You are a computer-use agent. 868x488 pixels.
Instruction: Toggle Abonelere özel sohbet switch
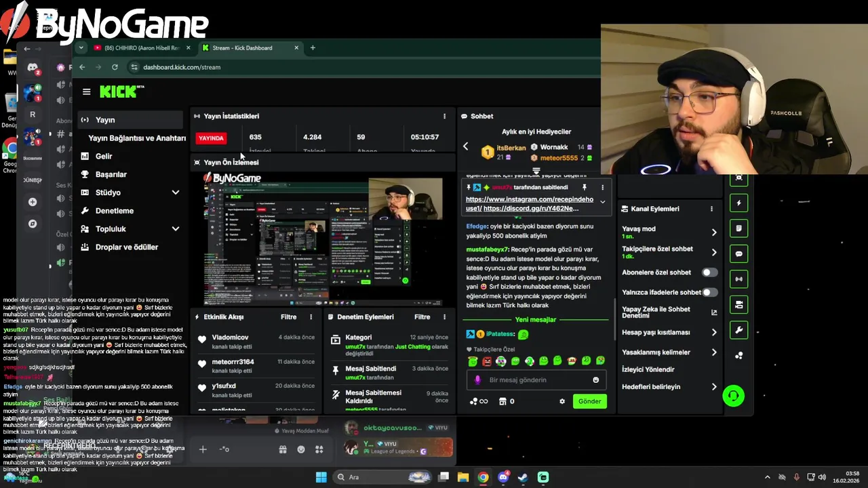coord(709,272)
